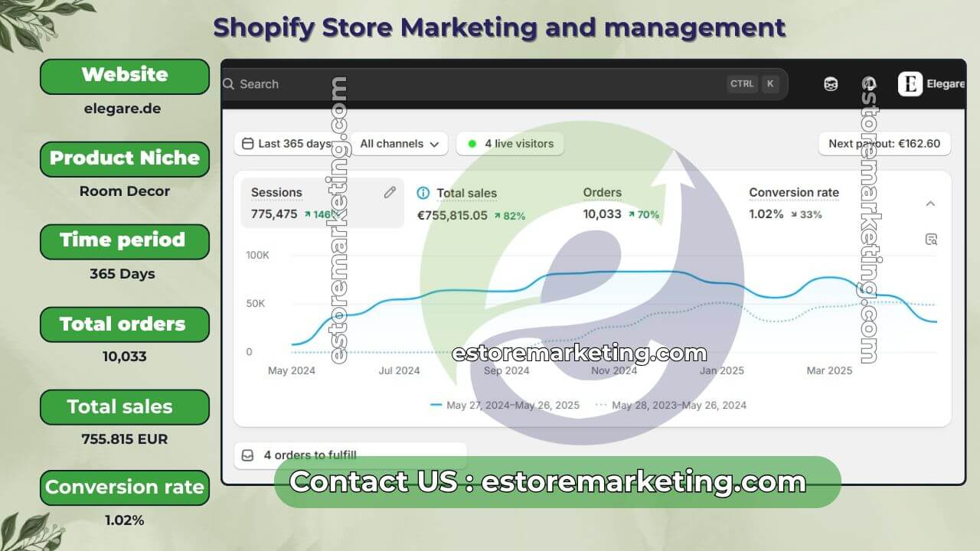Image resolution: width=980 pixels, height=551 pixels.
Task: Click the info icon beside Total sales
Action: [423, 193]
